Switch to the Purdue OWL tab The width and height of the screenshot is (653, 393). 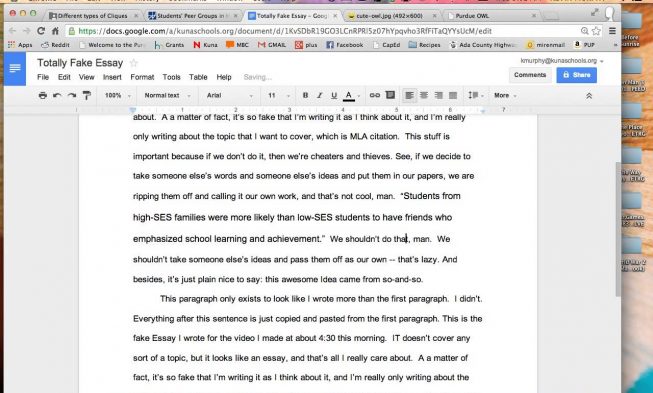[491, 16]
